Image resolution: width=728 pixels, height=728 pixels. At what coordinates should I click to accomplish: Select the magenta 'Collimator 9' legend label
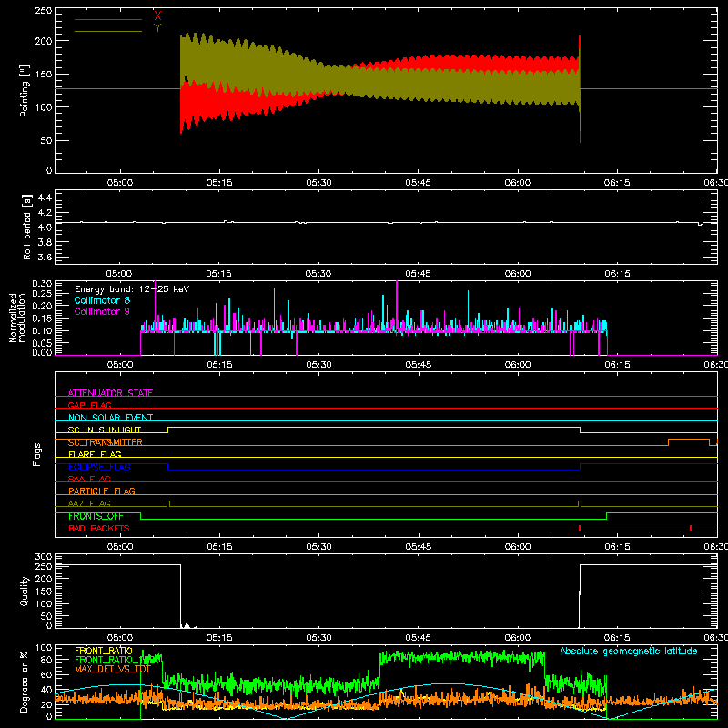[x=102, y=311]
